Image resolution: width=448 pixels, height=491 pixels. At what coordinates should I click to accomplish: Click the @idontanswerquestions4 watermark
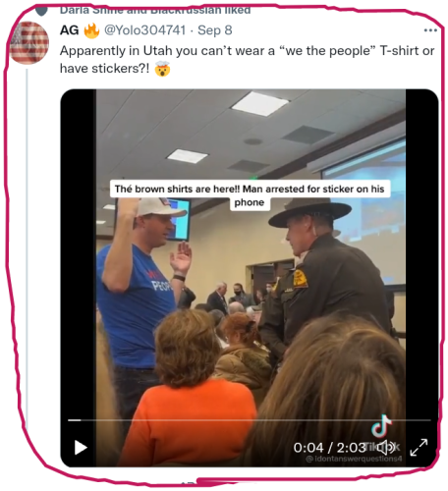pos(354,459)
